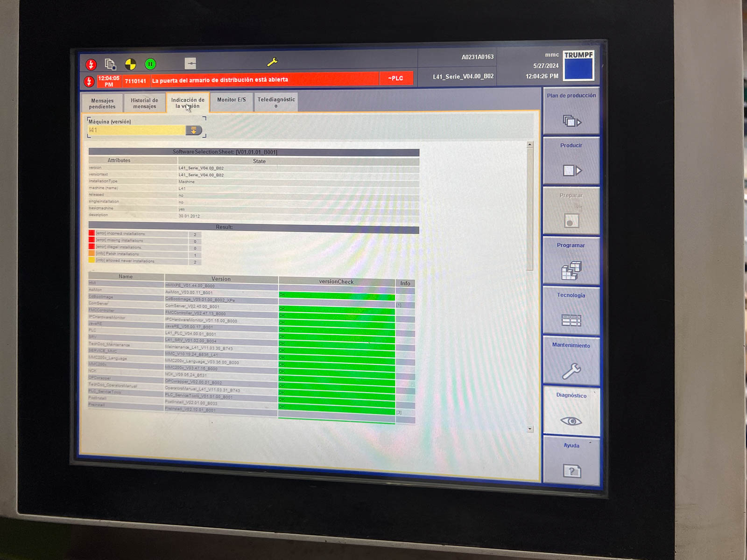747x560 pixels.
Task: Click the scroll down arrow of version list
Action: click(530, 429)
